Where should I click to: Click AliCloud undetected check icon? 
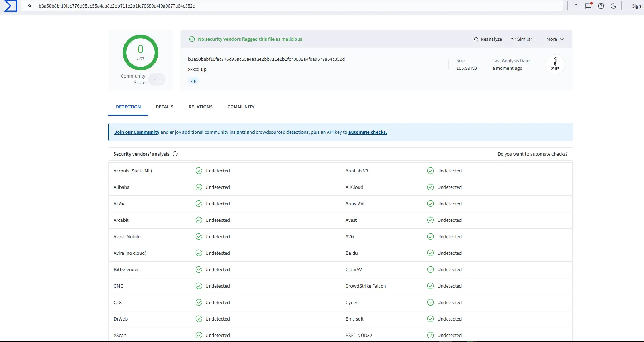point(431,187)
